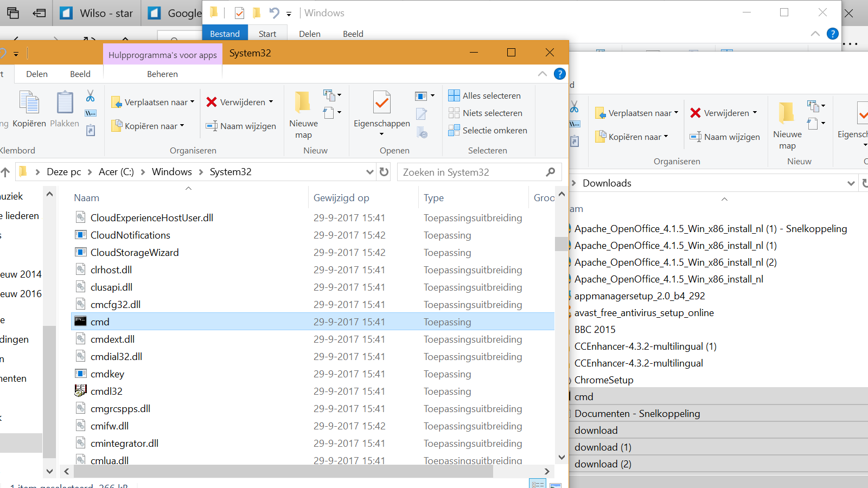Image resolution: width=868 pixels, height=488 pixels.
Task: Click the cmd black console icon
Action: click(80, 321)
